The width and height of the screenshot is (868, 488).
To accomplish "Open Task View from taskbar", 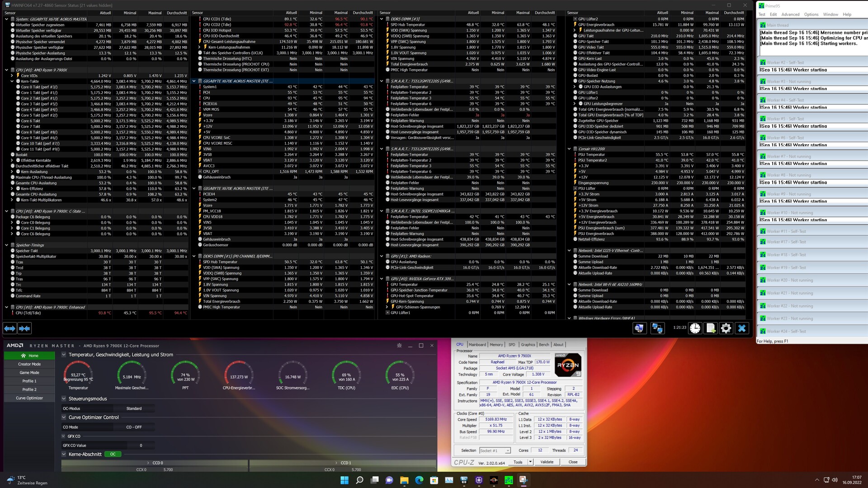I will (x=374, y=480).
